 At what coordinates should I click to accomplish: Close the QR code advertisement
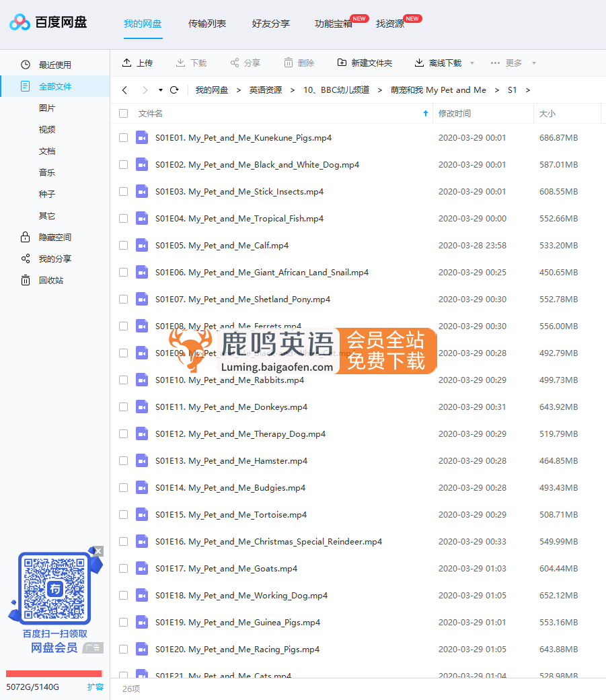coord(98,551)
